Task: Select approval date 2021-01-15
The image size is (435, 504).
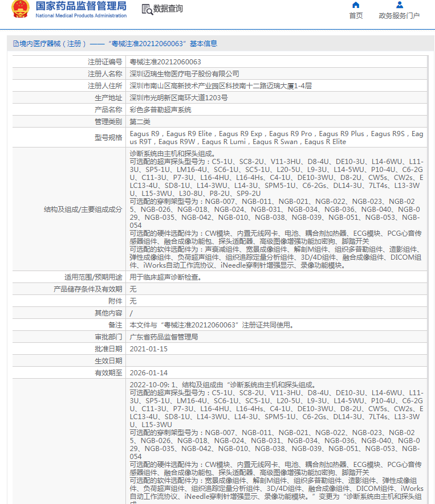Action: pos(149,349)
